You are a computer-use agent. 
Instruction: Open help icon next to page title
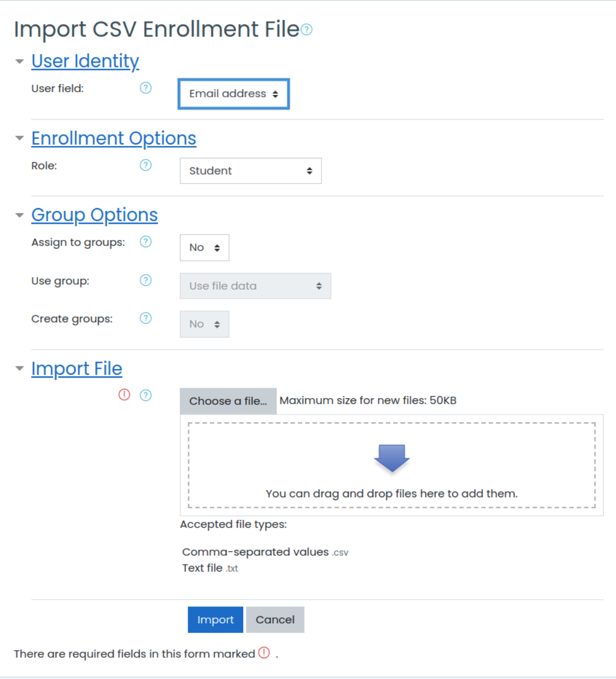coord(306,30)
